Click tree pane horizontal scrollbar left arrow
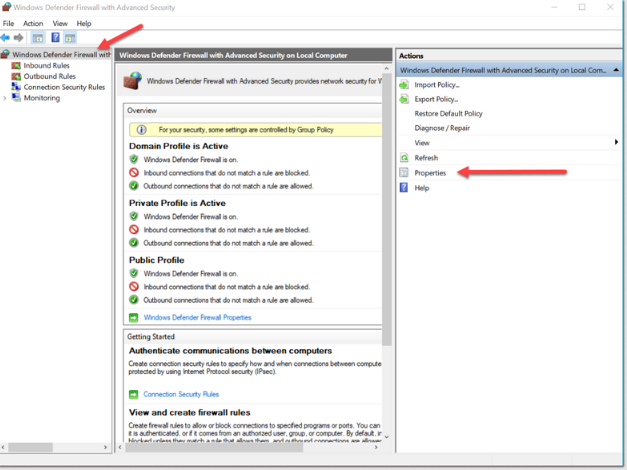627x470 pixels. pyautogui.click(x=3, y=447)
